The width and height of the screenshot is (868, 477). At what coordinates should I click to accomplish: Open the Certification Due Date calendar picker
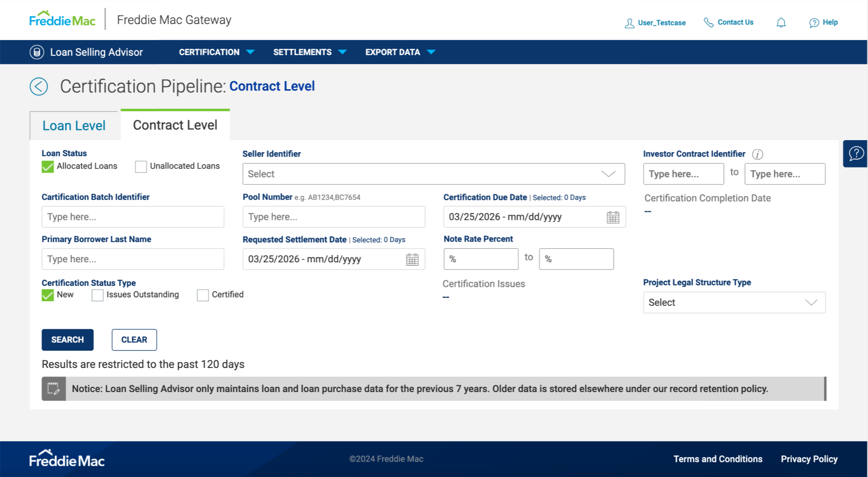[x=613, y=217]
